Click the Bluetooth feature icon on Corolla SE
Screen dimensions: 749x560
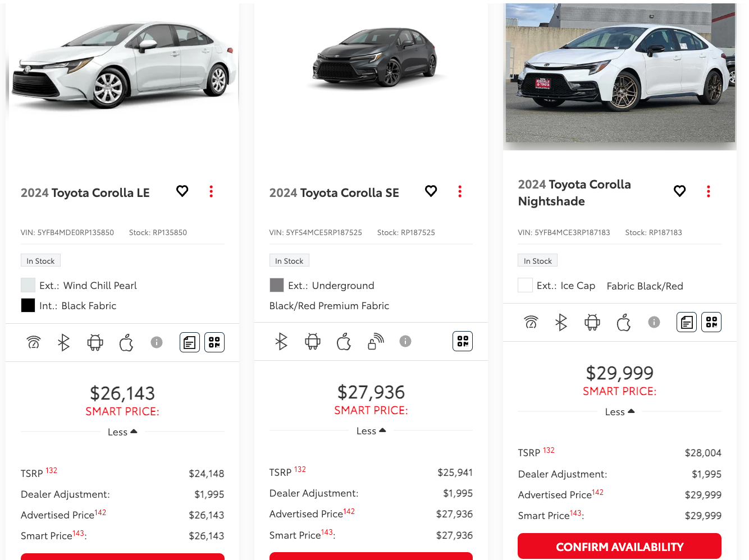point(281,341)
